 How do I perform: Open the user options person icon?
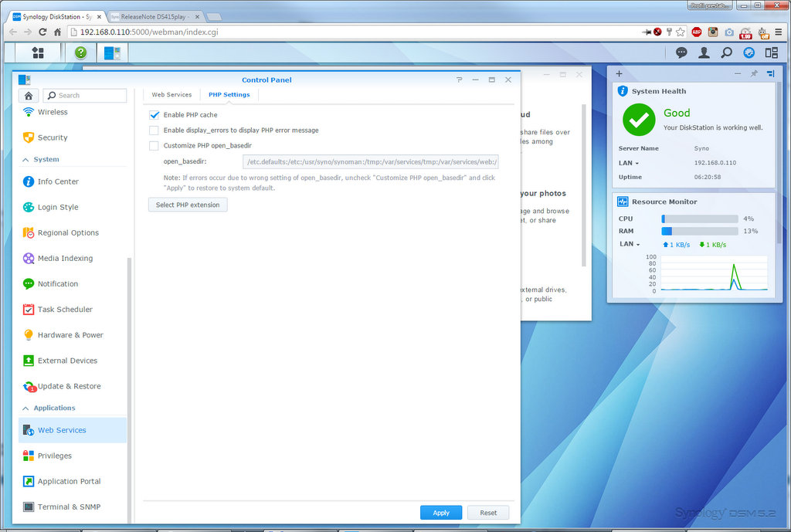(x=704, y=53)
